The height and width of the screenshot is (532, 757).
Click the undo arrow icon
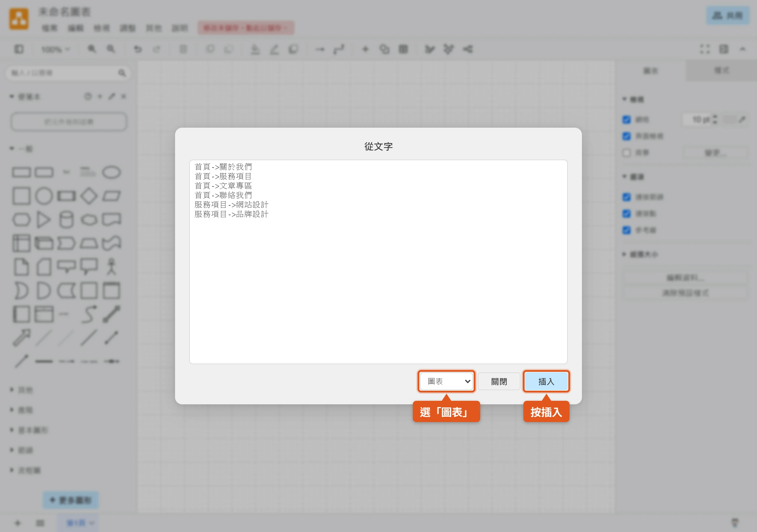138,49
